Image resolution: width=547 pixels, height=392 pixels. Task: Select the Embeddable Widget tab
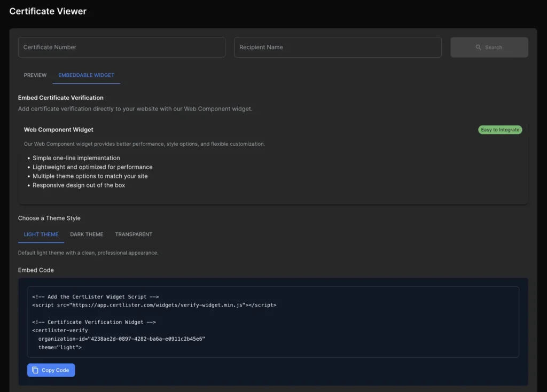coord(86,75)
